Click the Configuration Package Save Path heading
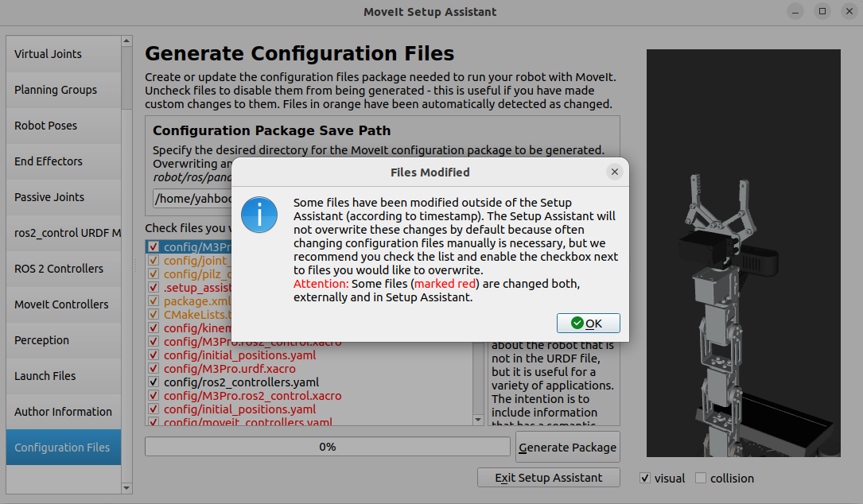Screen dimensions: 863x504 point(272,130)
